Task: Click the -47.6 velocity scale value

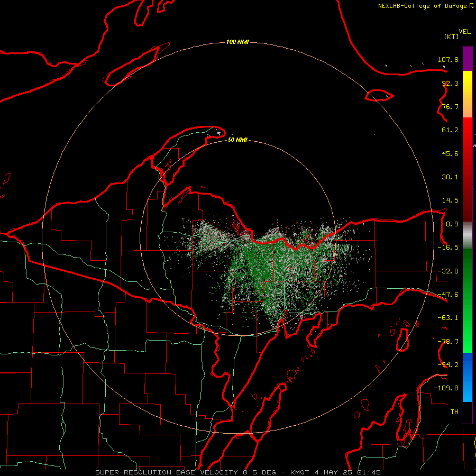Action: (x=448, y=295)
